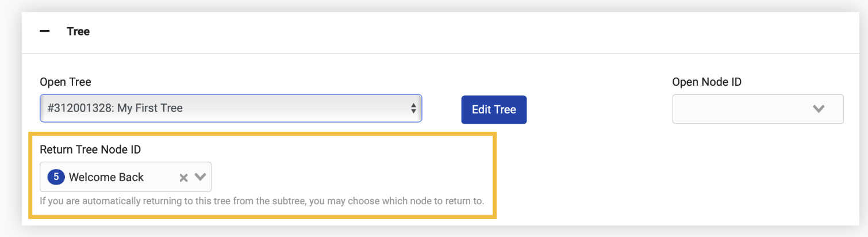Viewport: 868px width, 237px height.
Task: Open the Open Tree selection list
Action: point(231,108)
